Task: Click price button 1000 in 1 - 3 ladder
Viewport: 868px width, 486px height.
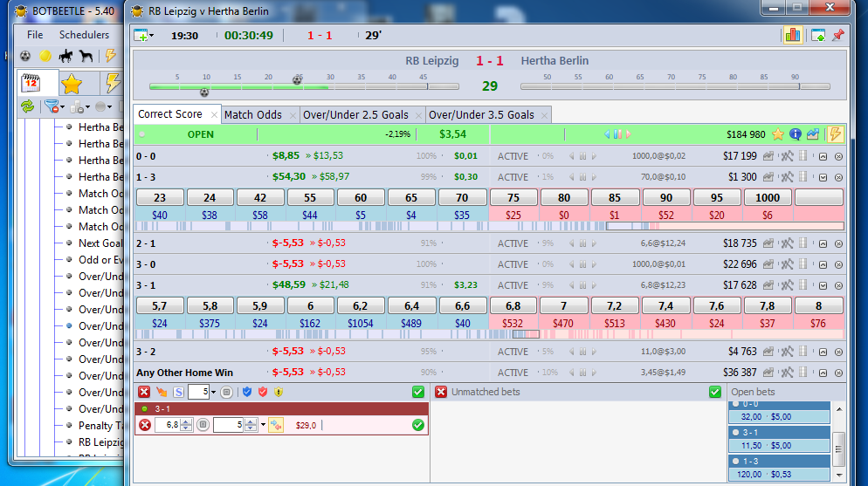Action: [768, 197]
